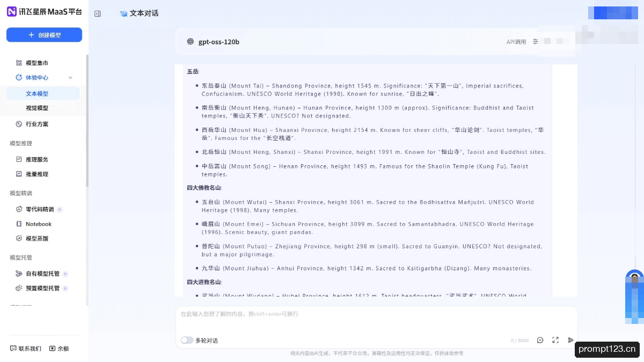Viewport: 644px width, 362px height.
Task: Open 联系我们 at sidebar bottom
Action: coord(25,349)
